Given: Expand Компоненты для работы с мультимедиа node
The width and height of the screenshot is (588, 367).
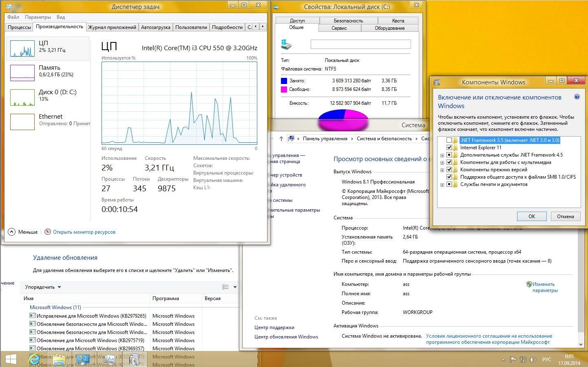Looking at the screenshot, I should pos(442,163).
